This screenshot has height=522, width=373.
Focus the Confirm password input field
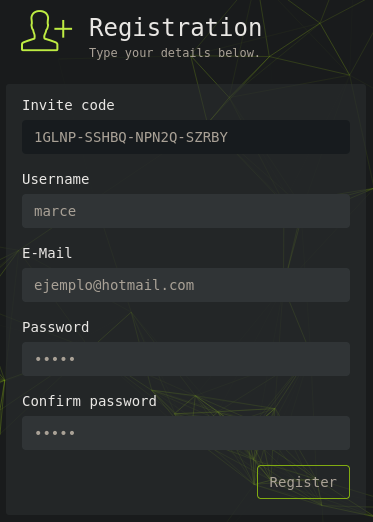186,433
